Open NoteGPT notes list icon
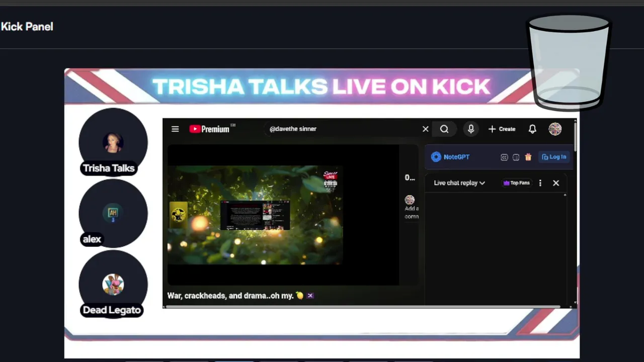Screen dimensions: 644x362 516,157
